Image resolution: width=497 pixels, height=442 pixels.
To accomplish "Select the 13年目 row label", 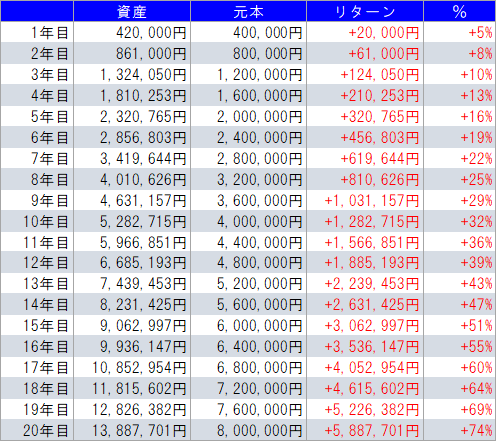I will click(46, 284).
